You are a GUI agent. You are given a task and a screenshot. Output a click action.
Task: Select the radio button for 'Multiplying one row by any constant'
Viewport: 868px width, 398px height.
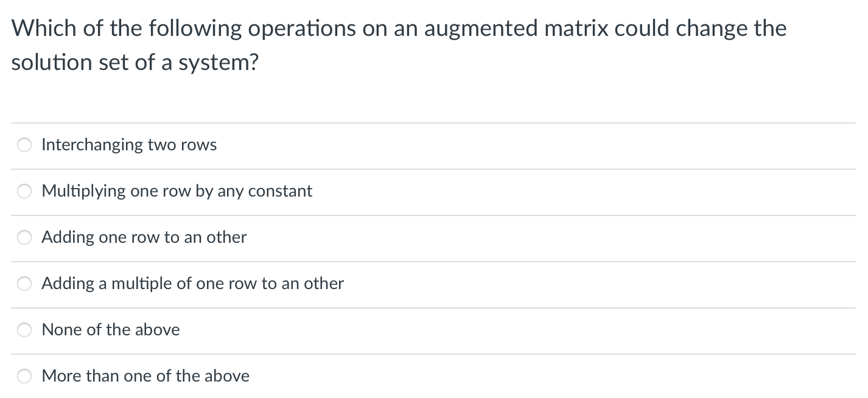(x=24, y=191)
